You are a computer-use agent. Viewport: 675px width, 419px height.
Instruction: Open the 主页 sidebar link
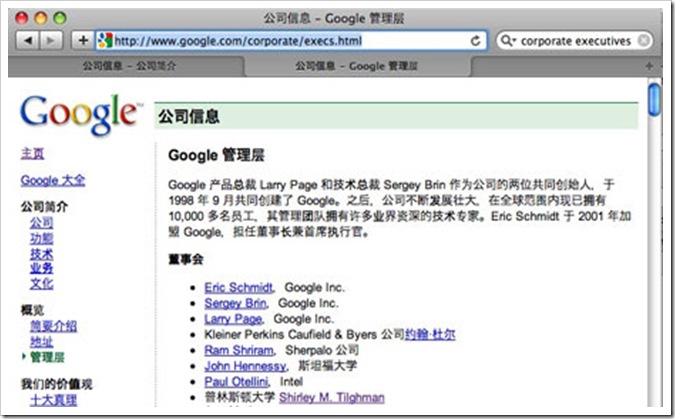[32, 153]
